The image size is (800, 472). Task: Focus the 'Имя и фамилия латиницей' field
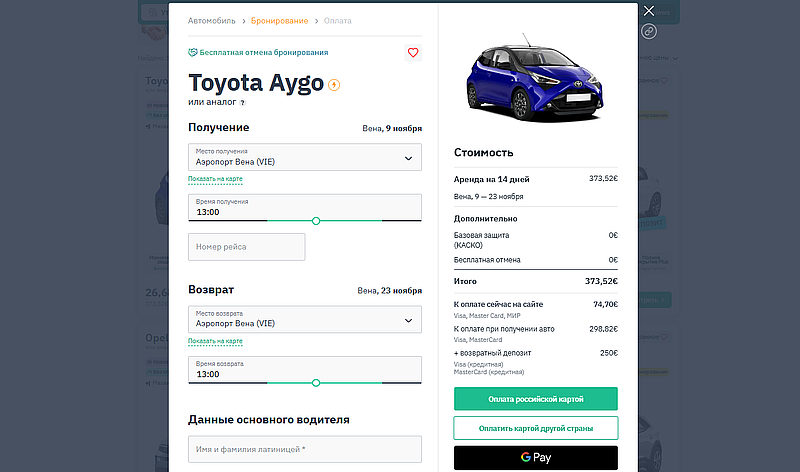point(305,450)
